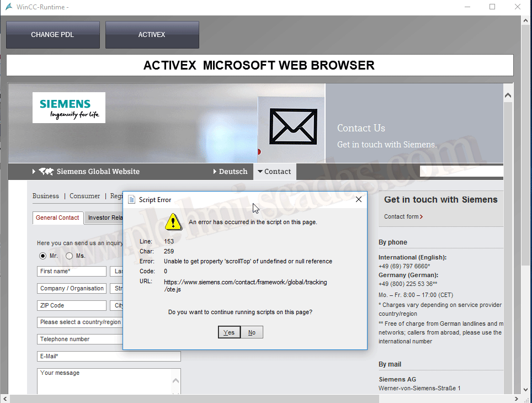
Task: Click the WinCC-Runtime title bar icon
Action: (8, 7)
